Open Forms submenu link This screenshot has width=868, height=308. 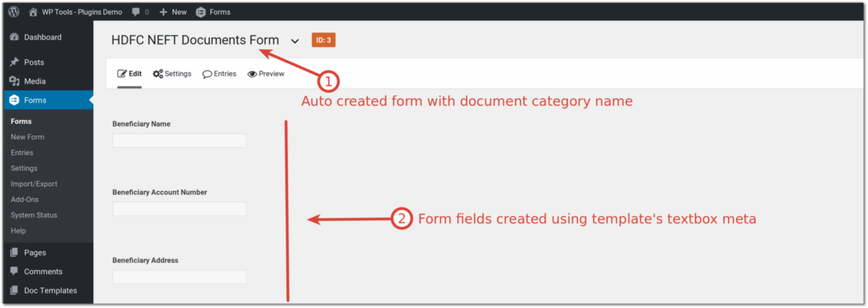(x=21, y=121)
